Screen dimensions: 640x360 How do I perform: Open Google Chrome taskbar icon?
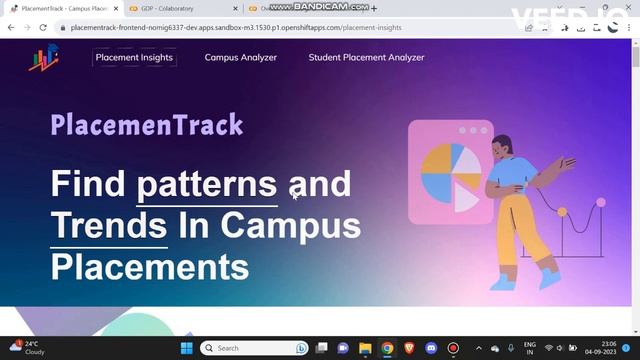[387, 348]
